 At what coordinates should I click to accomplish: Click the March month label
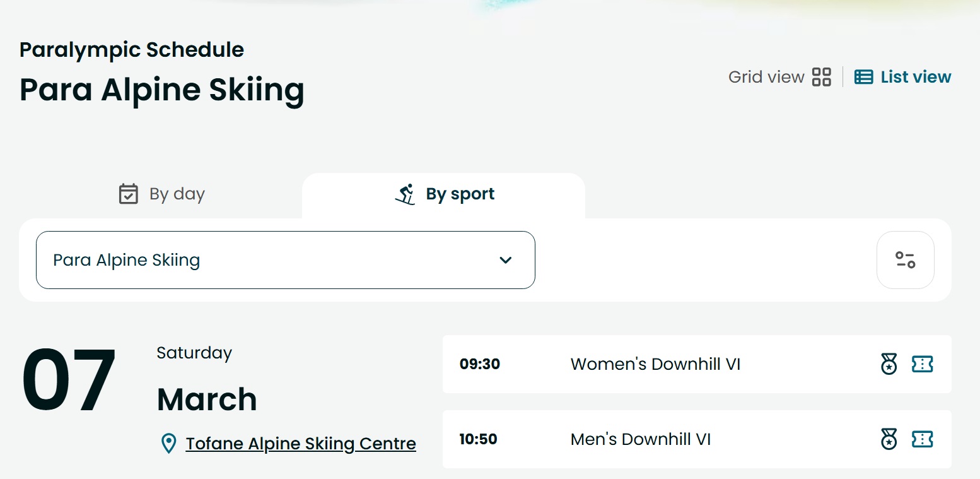click(x=207, y=399)
